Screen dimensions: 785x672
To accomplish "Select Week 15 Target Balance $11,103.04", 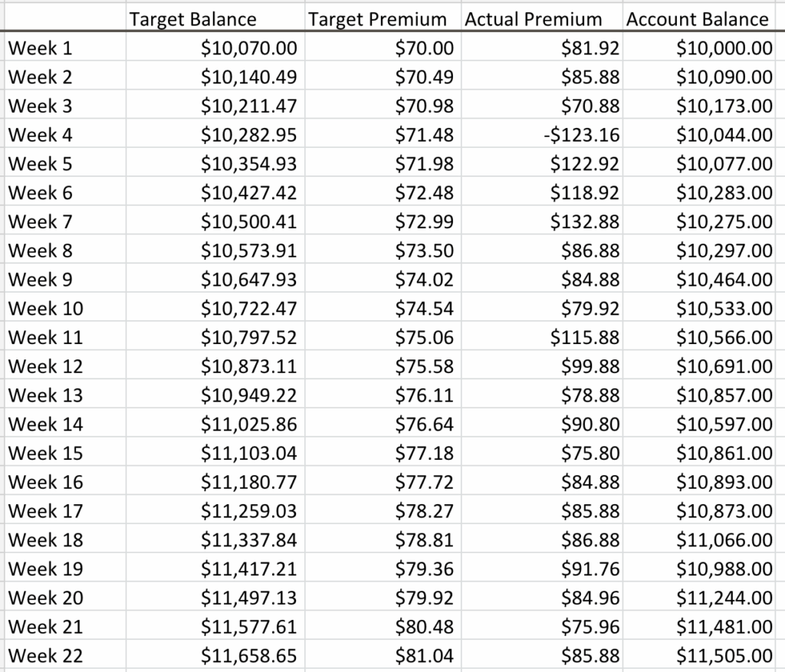I will (248, 454).
